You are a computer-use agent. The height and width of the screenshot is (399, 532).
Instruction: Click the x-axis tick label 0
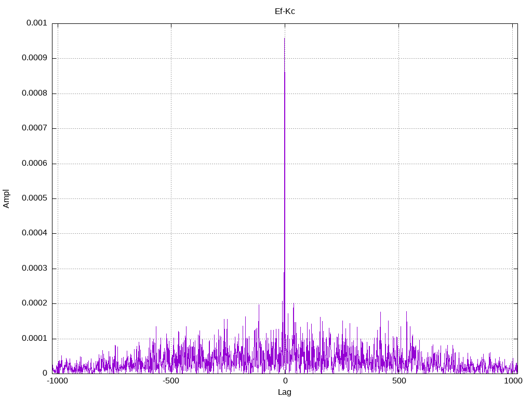click(x=285, y=381)
